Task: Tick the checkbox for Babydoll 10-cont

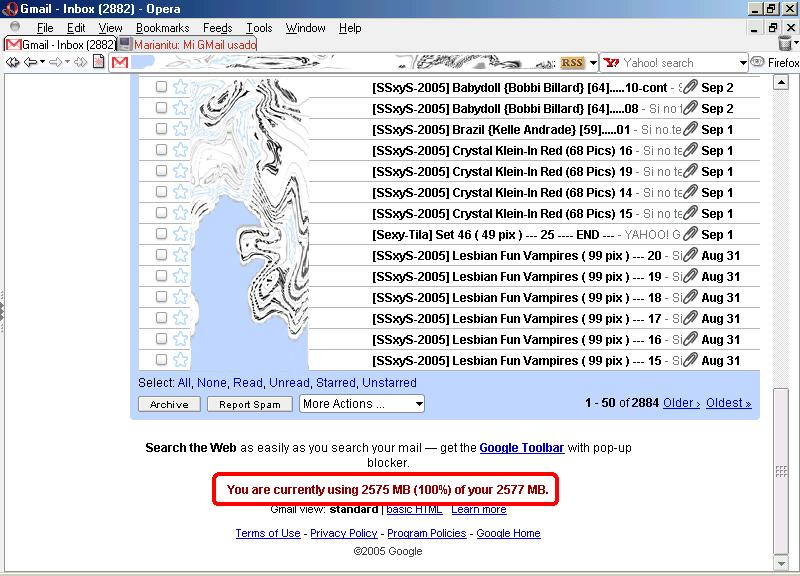Action: click(161, 87)
